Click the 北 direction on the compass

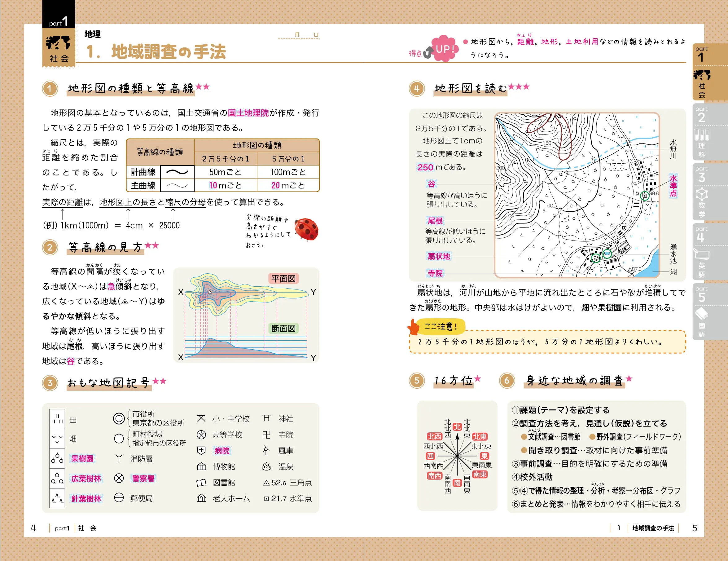(x=457, y=427)
